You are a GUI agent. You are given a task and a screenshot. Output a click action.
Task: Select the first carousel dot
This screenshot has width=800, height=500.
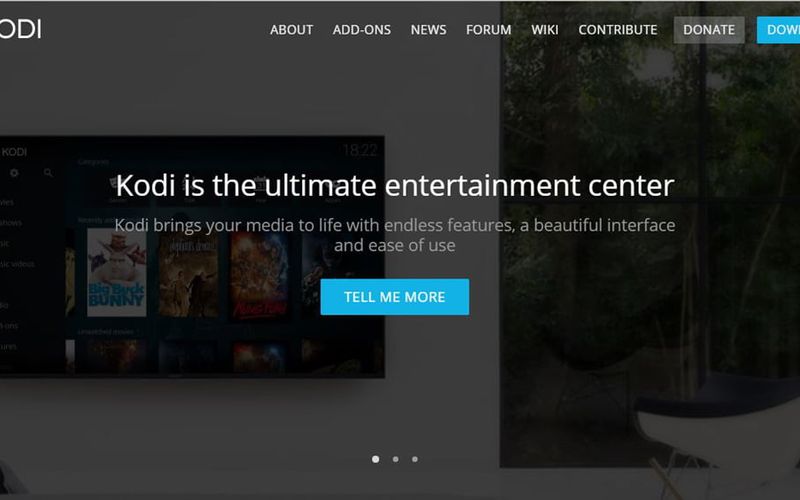[376, 459]
